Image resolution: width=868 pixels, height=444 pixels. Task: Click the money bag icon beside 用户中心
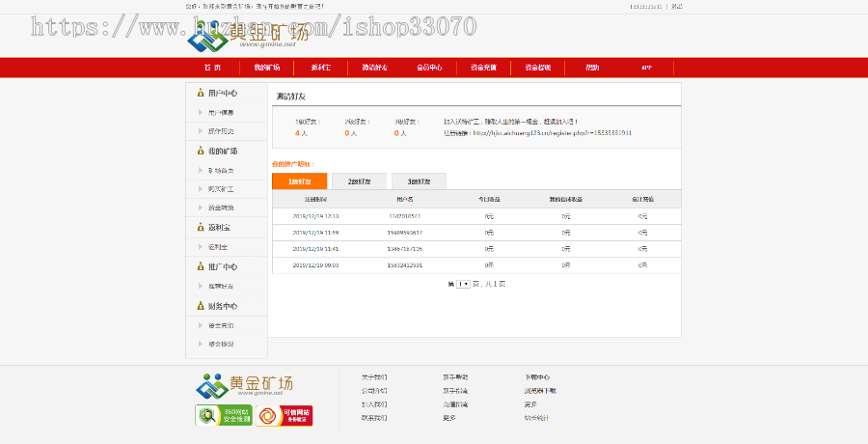point(201,93)
